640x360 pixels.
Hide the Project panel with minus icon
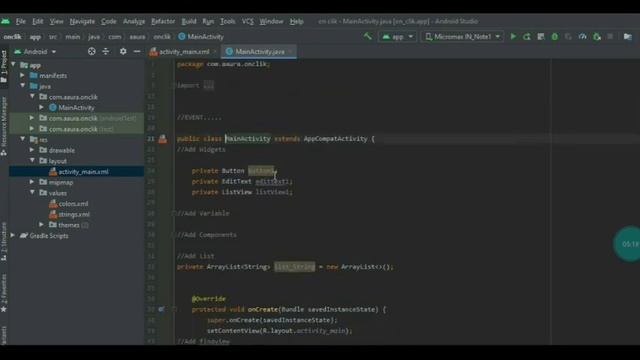pyautogui.click(x=137, y=51)
